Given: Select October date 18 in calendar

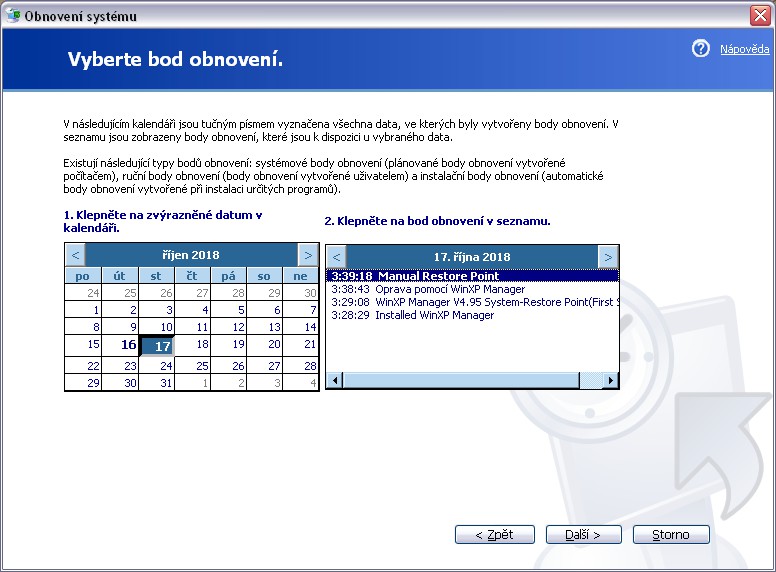Looking at the screenshot, I should click(193, 345).
